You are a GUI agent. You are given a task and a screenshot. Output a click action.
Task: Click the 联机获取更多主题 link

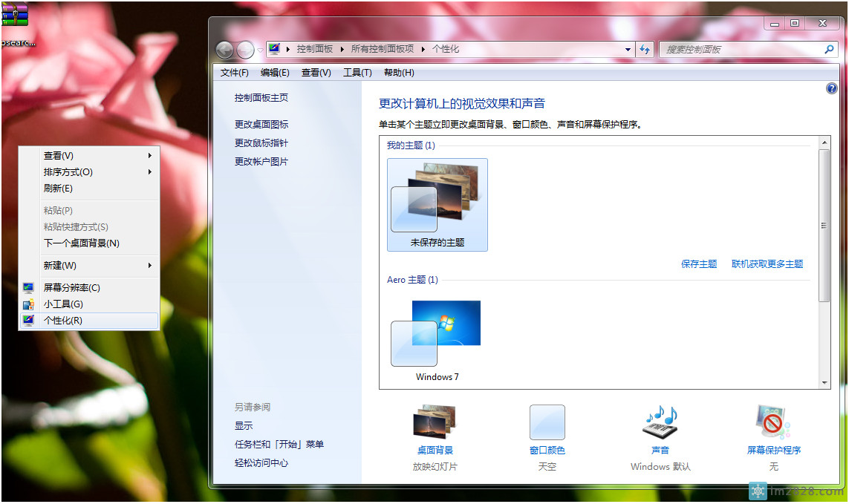(x=767, y=264)
